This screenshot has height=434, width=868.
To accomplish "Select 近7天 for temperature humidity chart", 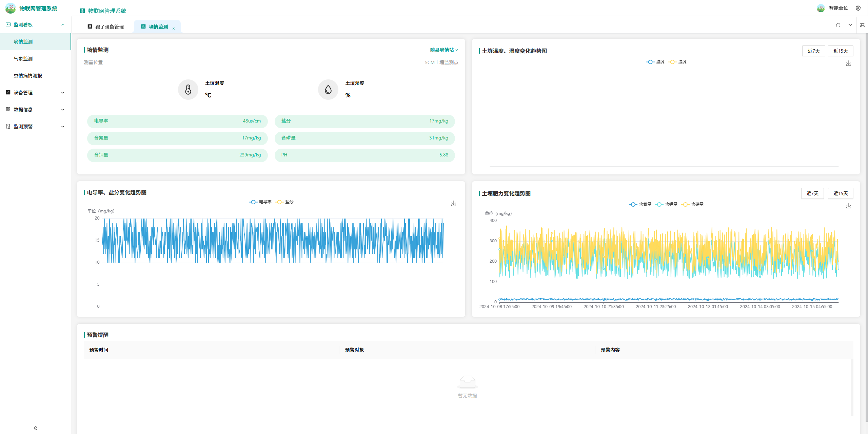I will coord(813,51).
